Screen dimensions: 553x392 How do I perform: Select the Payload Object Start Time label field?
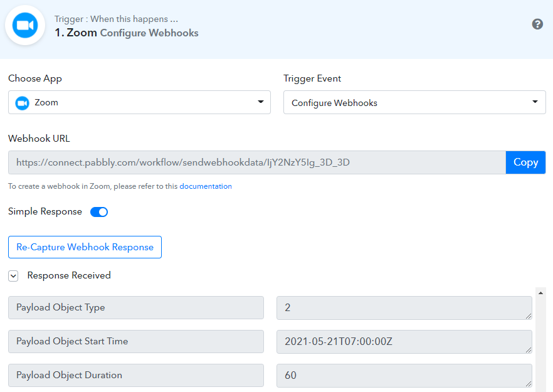(x=136, y=342)
